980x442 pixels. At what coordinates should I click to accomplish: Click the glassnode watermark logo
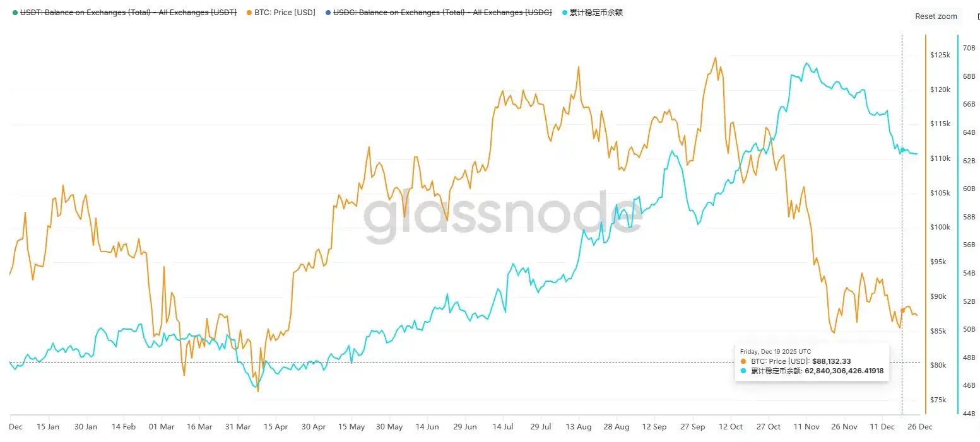pos(502,216)
